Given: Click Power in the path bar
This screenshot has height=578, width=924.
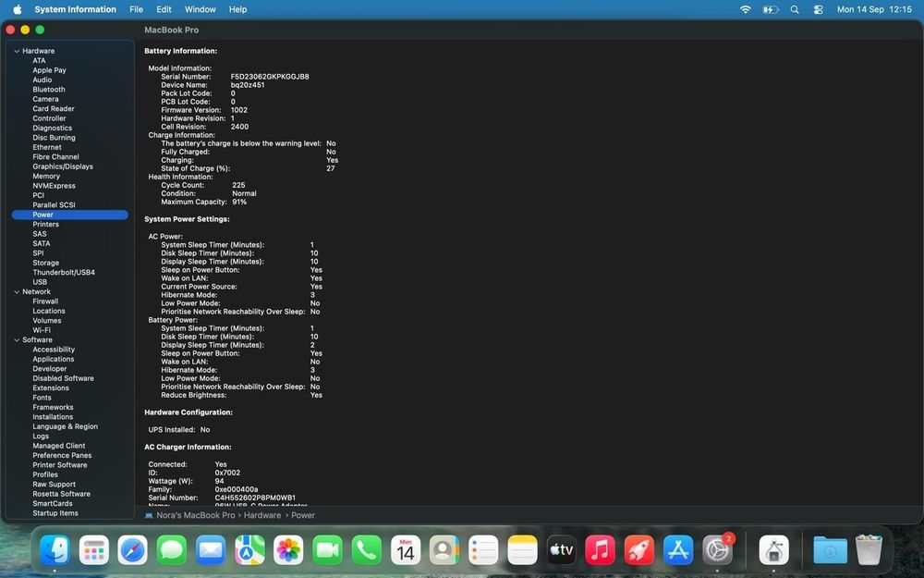Looking at the screenshot, I should [303, 515].
